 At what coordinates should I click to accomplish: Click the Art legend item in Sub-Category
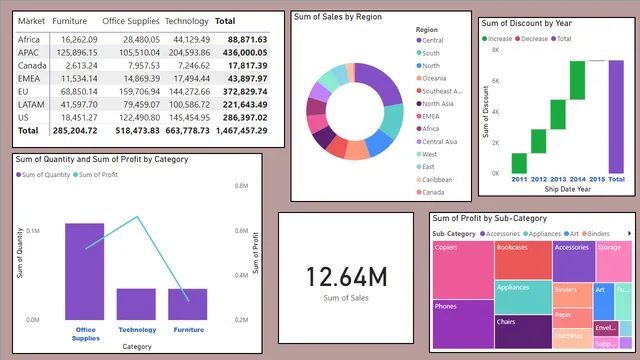pos(571,234)
